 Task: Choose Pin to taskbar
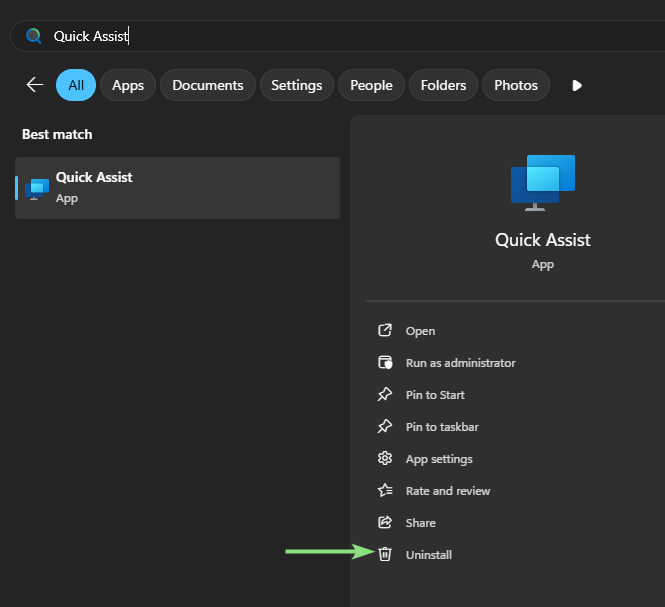442,427
